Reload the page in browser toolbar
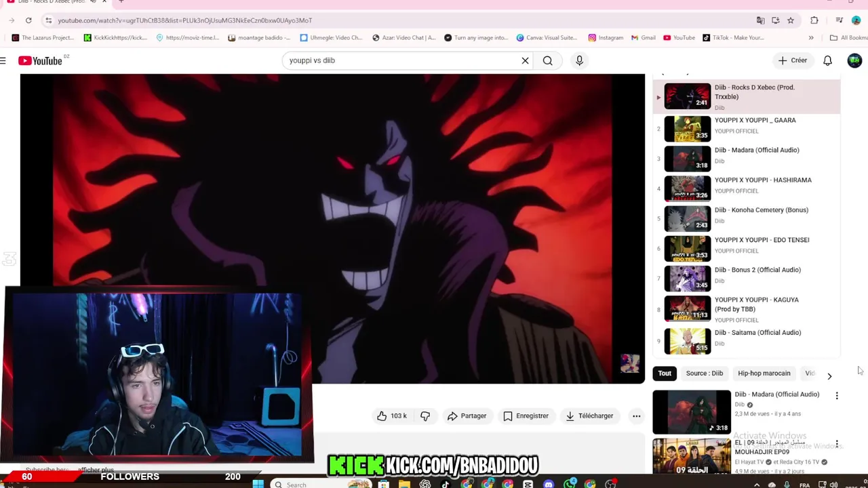 tap(28, 20)
